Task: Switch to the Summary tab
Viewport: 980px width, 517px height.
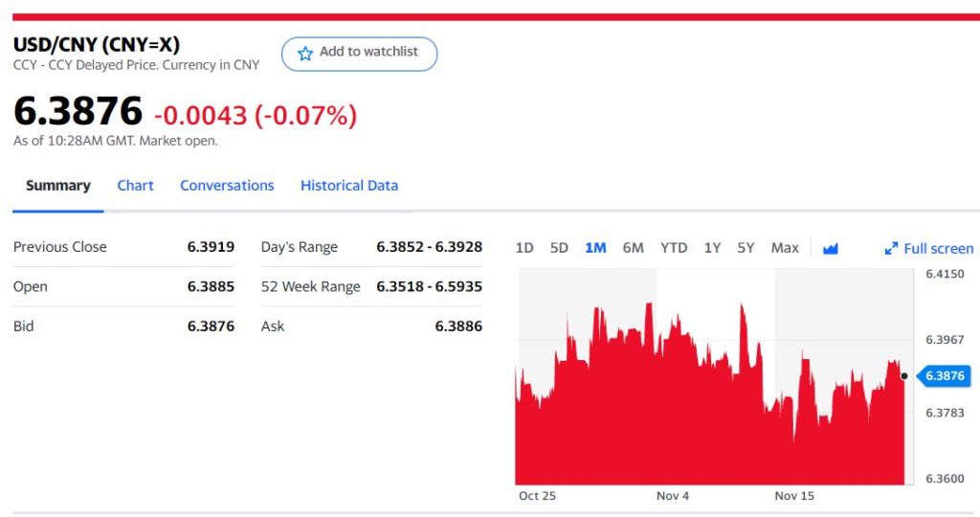Action: tap(57, 186)
